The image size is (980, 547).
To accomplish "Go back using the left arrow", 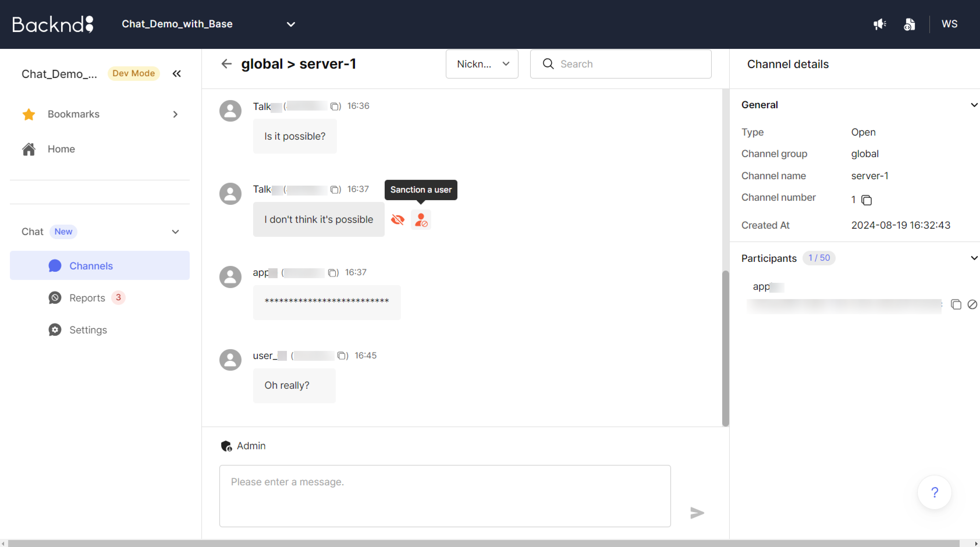I will pyautogui.click(x=226, y=64).
